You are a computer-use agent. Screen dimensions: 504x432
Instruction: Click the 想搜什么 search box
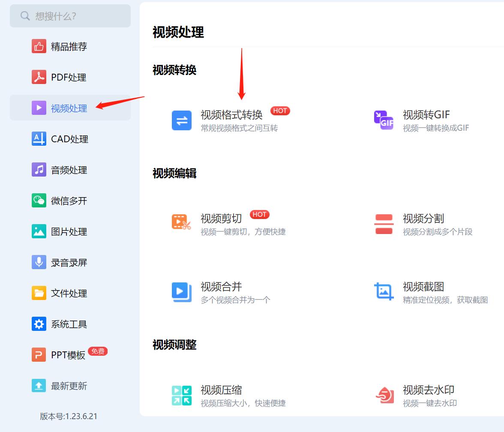click(70, 16)
